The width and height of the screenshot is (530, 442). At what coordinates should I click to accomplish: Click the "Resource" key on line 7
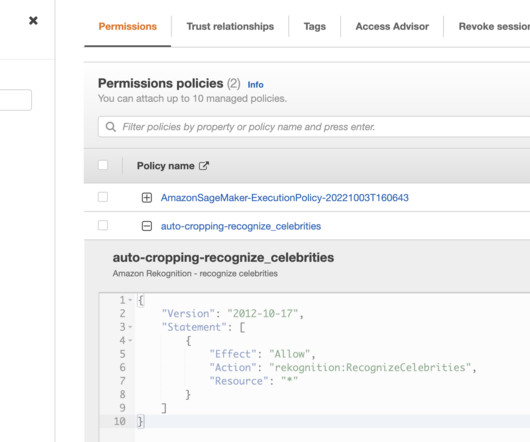239,381
